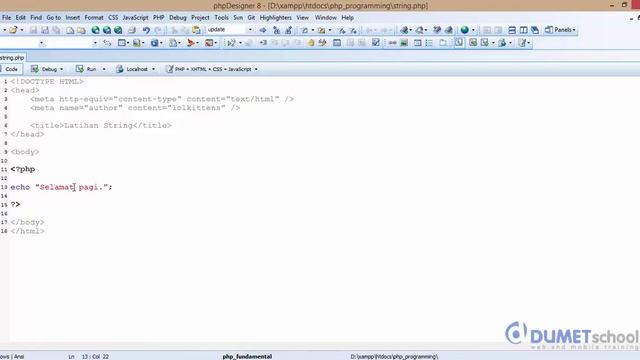Click the 13 : Col 22 status entry
This screenshot has width=640, height=360.
[x=96, y=356]
